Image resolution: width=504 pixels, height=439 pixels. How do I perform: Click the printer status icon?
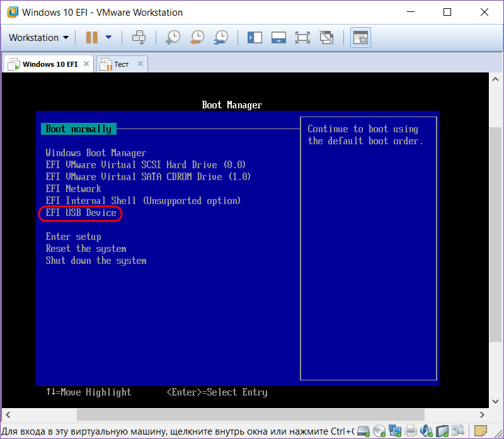(x=411, y=431)
